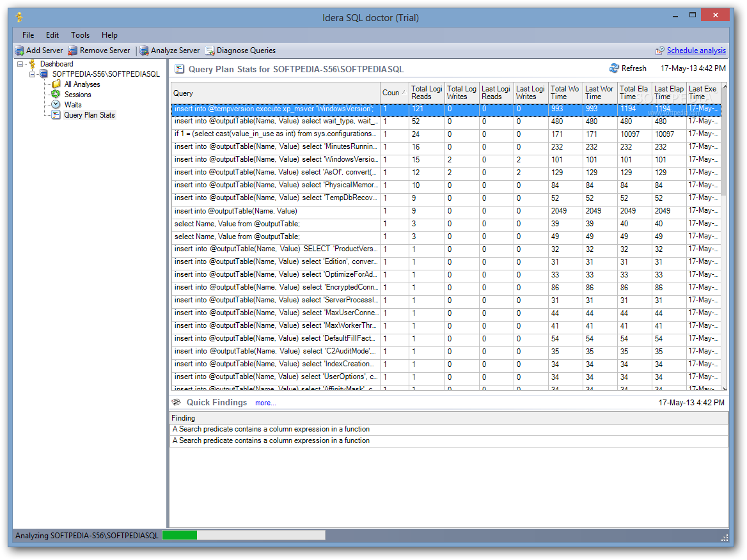Click the Sessions tree icon
This screenshot has width=747, height=560.
tap(56, 94)
